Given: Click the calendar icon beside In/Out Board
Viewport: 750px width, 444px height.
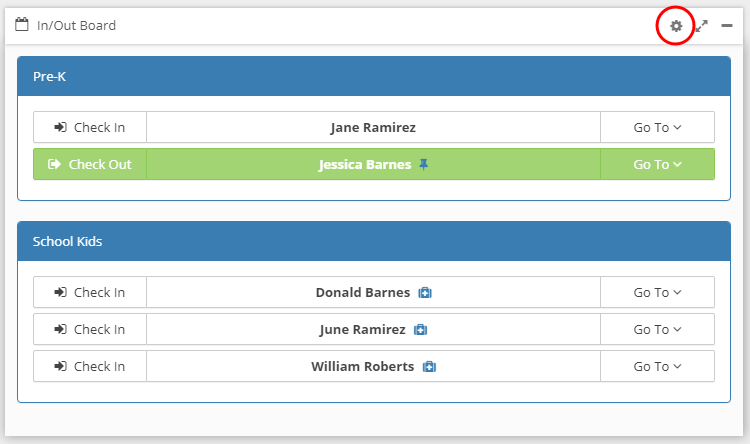Looking at the screenshot, I should (x=22, y=25).
